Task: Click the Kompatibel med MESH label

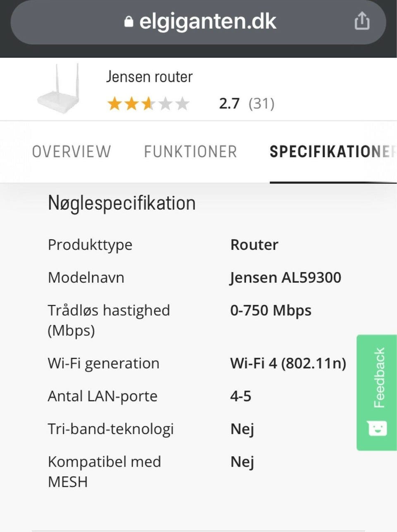Action: 104,471
